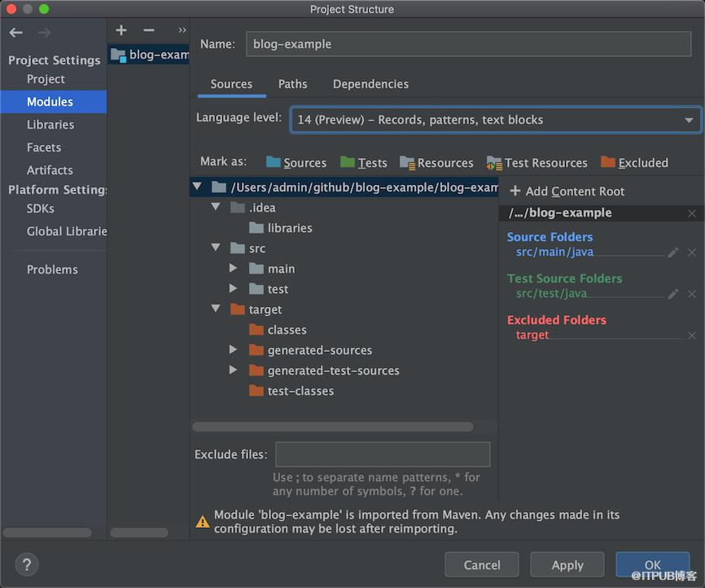Screen dimensions: 705x588
Task: Expand the main folder
Action: coord(233,268)
